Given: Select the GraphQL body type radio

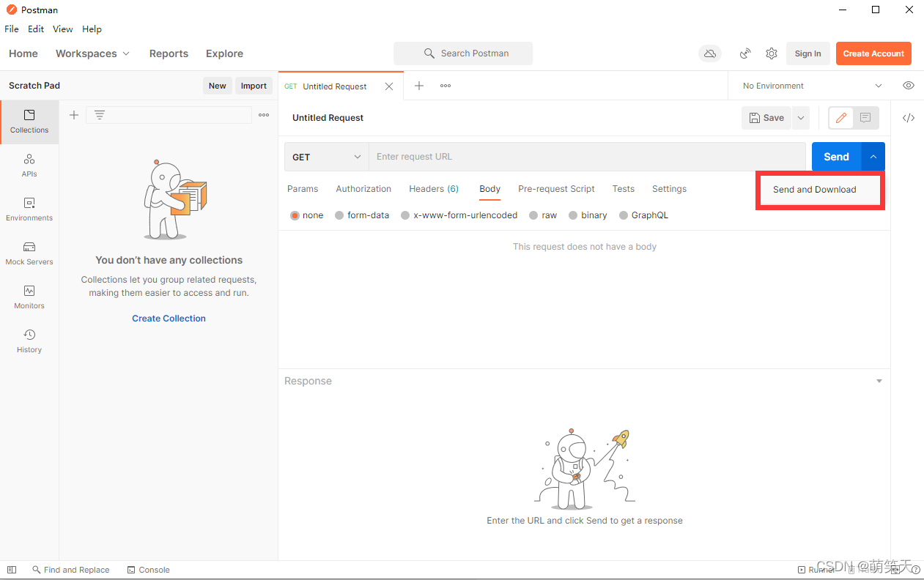Looking at the screenshot, I should tap(624, 215).
